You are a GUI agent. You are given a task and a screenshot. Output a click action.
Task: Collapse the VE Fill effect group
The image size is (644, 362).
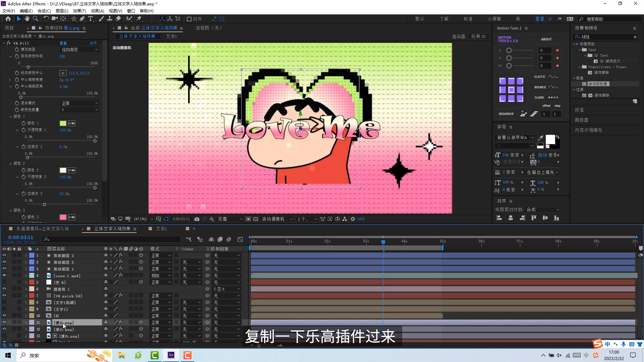[x=4, y=43]
